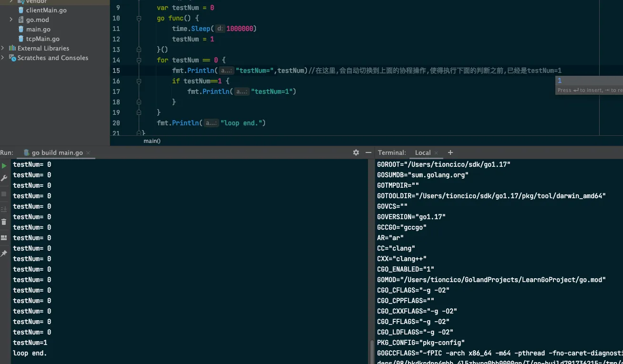This screenshot has height=364, width=623.
Task: Open Run panel options via the gear icon
Action: pyautogui.click(x=356, y=152)
